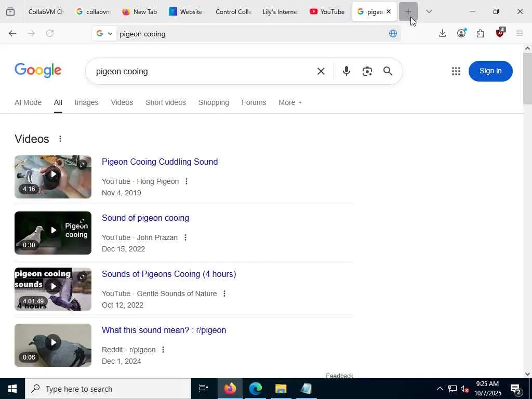Open more options for Hong Pigeon result
The width and height of the screenshot is (532, 399).
point(187,181)
